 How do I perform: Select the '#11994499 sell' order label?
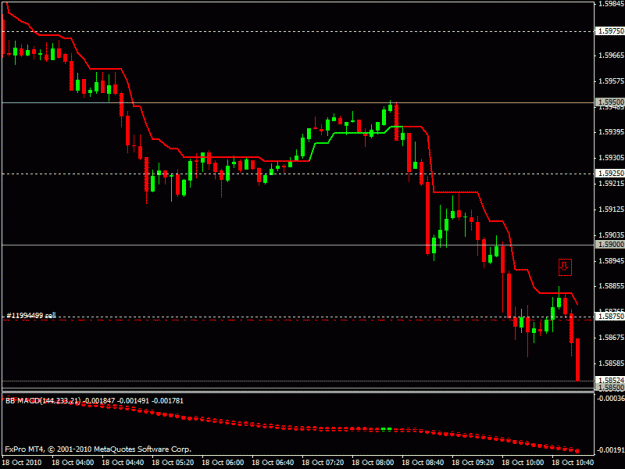coord(31,316)
